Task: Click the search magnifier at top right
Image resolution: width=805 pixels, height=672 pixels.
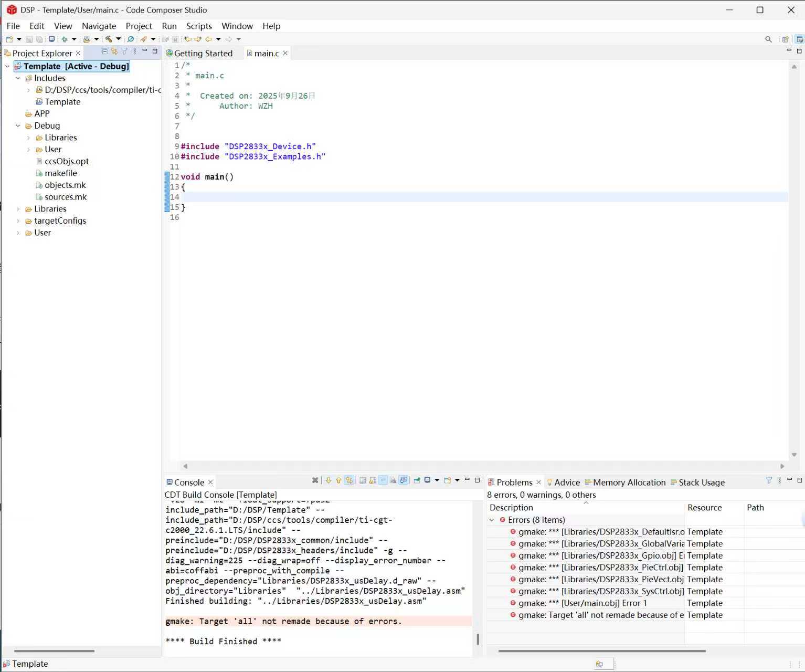Action: point(768,39)
